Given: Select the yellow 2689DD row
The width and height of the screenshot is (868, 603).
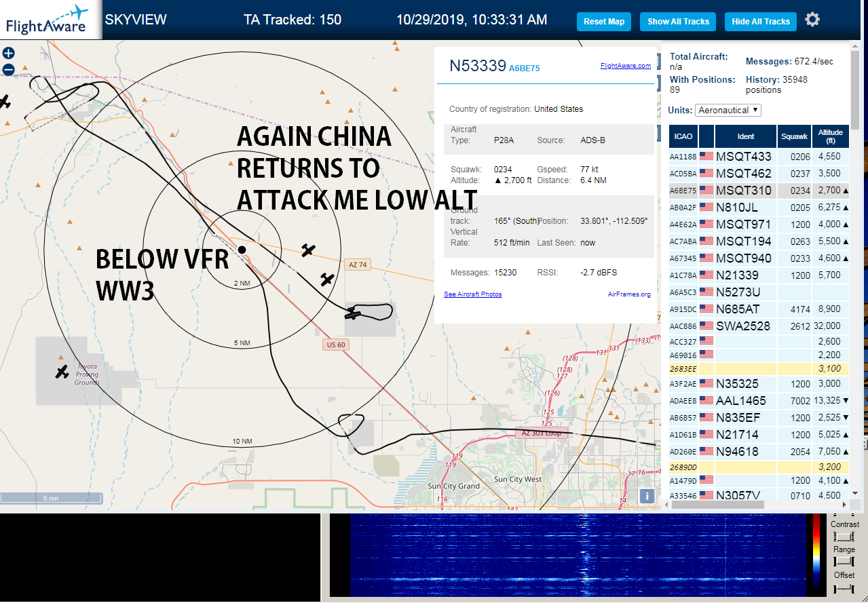Looking at the screenshot, I should (759, 467).
